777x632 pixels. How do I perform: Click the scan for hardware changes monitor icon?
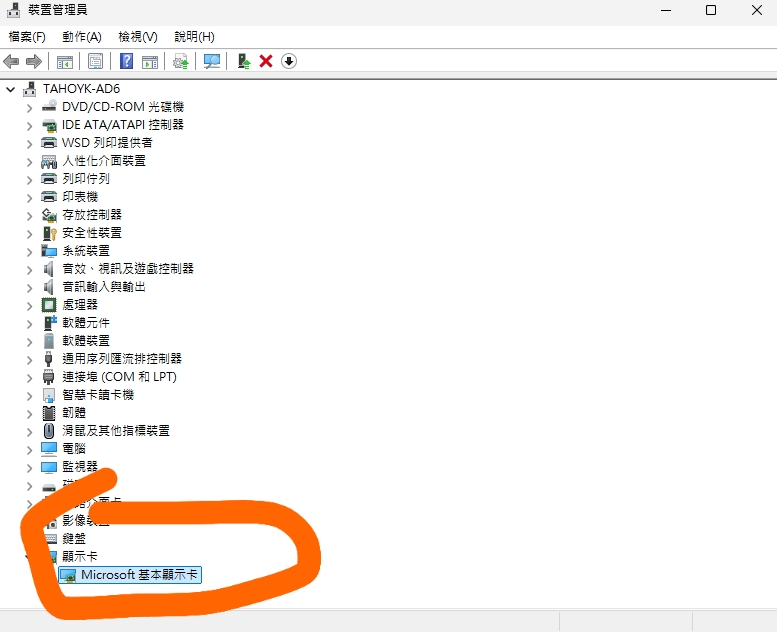pos(212,62)
